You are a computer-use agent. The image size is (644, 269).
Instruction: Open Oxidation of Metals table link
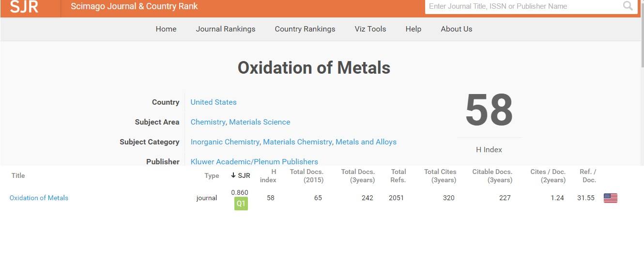coord(39,198)
